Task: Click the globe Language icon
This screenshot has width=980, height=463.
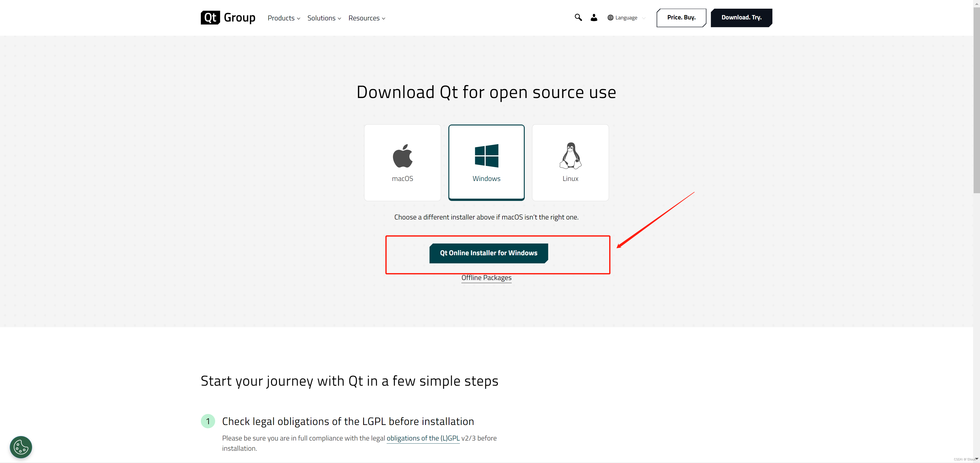Action: pyautogui.click(x=610, y=18)
